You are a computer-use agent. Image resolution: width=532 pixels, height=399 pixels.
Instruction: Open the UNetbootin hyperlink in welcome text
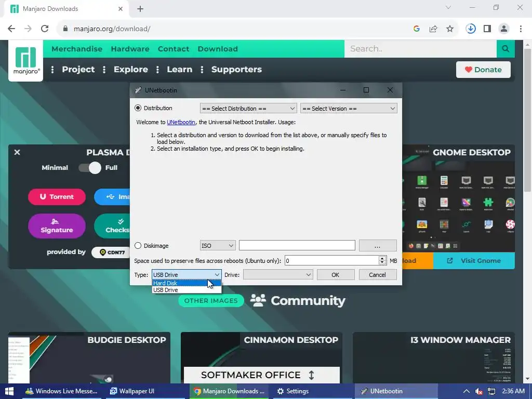point(181,122)
